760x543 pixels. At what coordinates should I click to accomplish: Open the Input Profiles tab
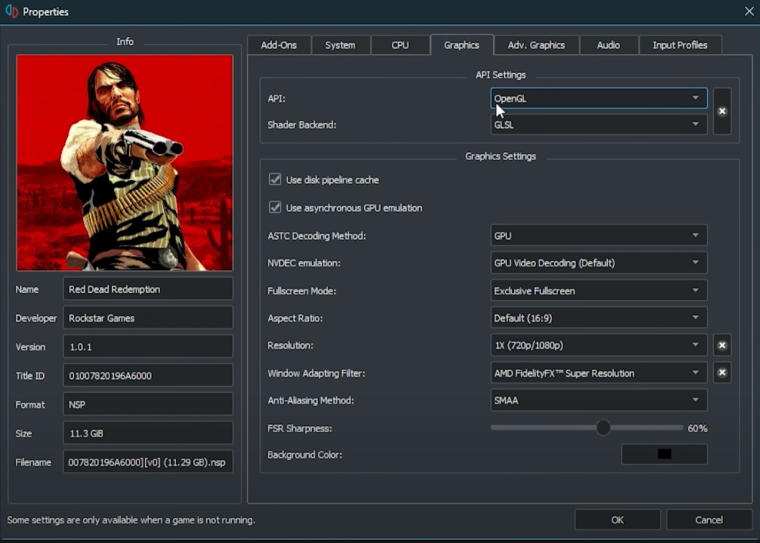680,45
